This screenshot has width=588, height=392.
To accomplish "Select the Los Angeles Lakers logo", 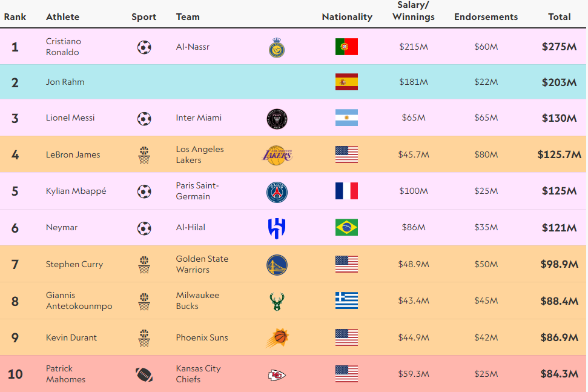I will pos(277,155).
